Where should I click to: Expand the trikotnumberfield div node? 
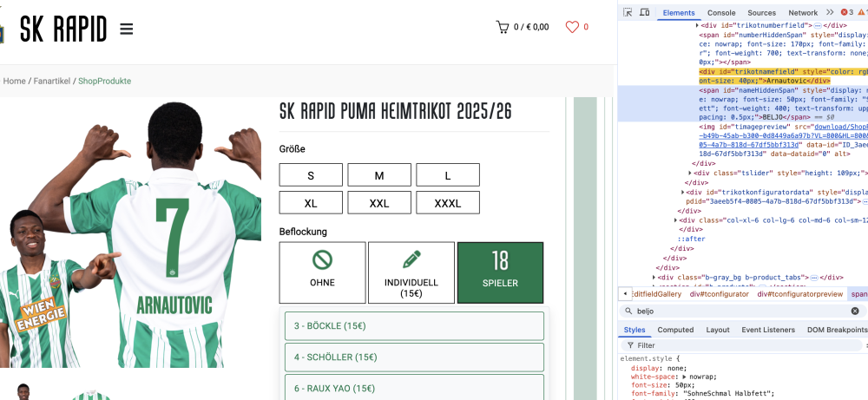(x=697, y=25)
